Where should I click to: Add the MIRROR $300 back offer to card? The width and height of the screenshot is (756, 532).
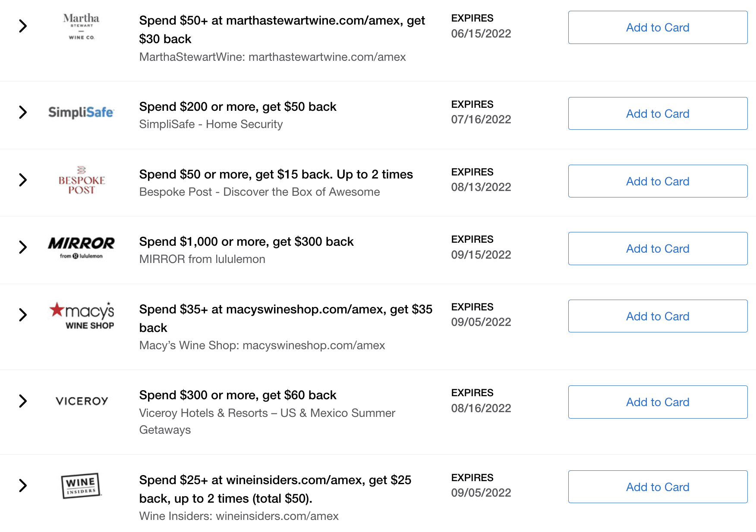tap(658, 248)
